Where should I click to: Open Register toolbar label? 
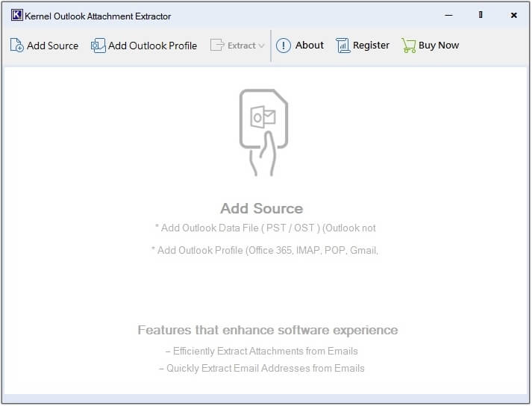pos(371,45)
